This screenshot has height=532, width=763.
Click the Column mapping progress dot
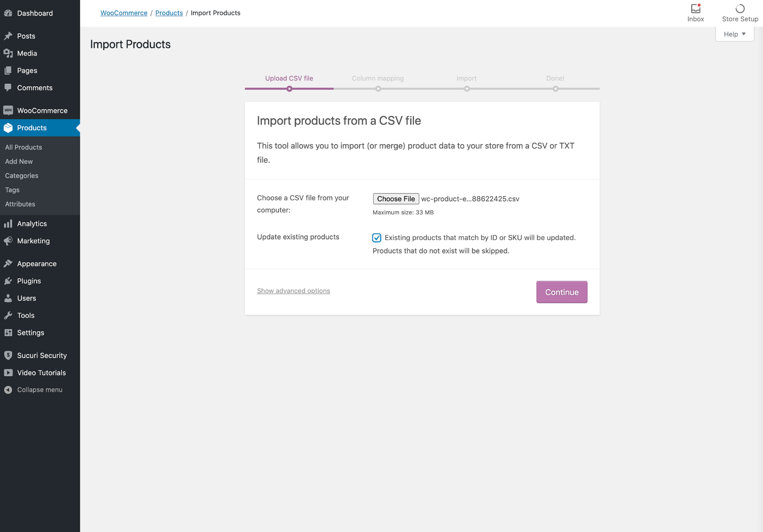click(x=378, y=89)
